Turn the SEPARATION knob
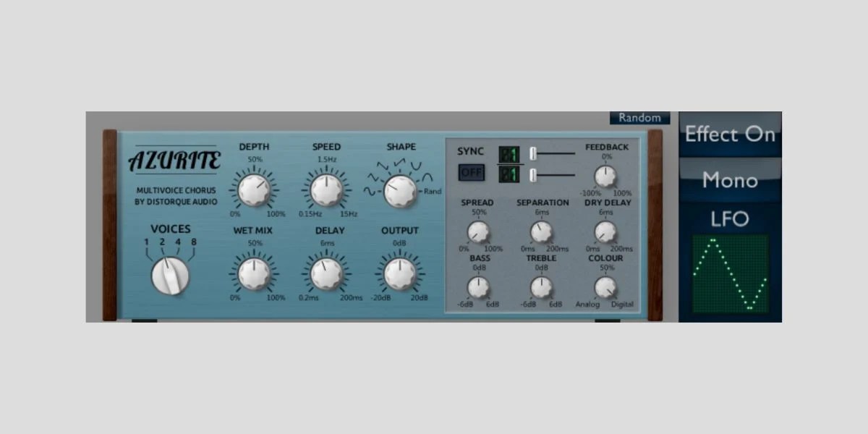This screenshot has width=868, height=434. point(541,231)
